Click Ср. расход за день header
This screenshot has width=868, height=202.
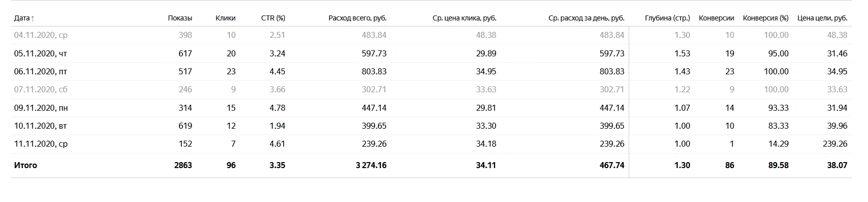(x=586, y=18)
